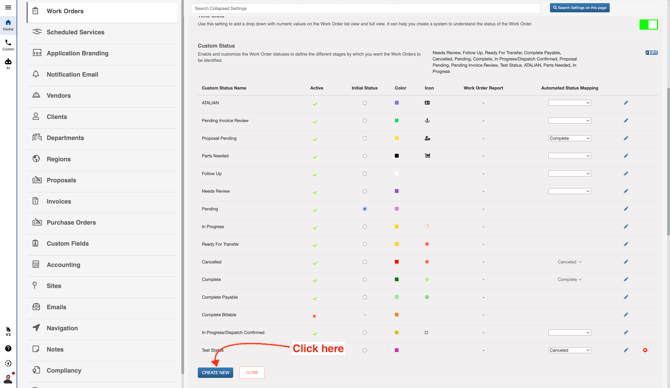The image size is (670, 388).
Task: Click the ATALIAN status icon
Action: 427,103
